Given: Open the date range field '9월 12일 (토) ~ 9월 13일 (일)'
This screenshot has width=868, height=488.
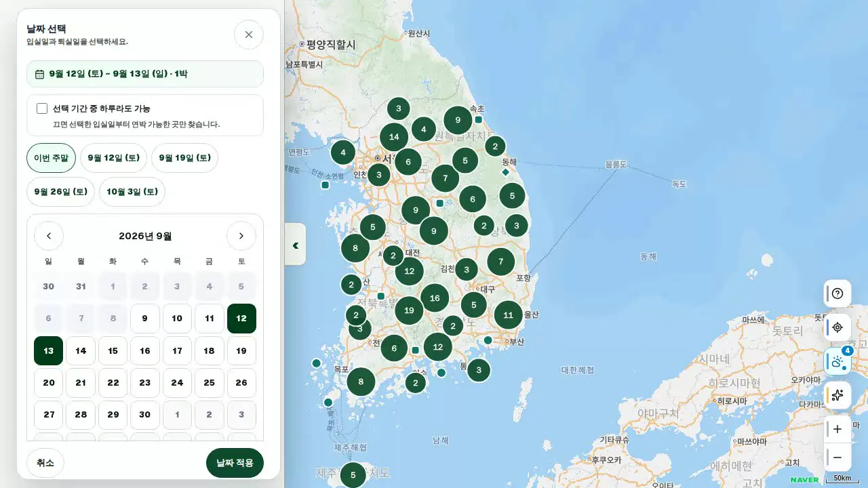Looking at the screenshot, I should (145, 74).
